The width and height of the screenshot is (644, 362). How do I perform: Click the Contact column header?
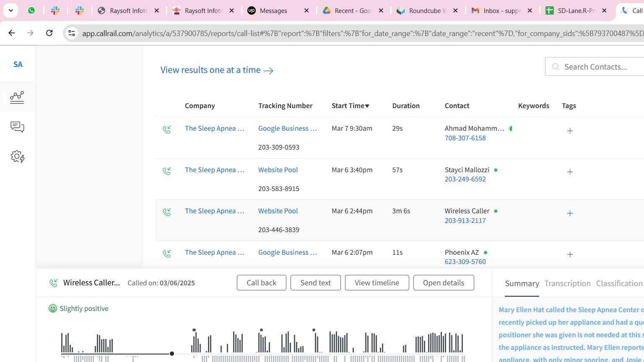click(457, 106)
